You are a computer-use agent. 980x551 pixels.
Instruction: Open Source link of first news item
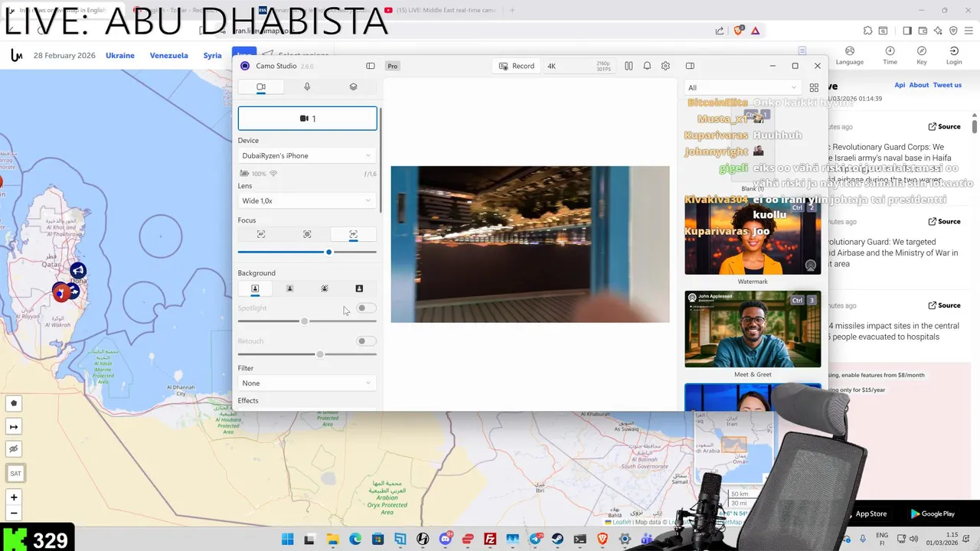[x=945, y=127]
